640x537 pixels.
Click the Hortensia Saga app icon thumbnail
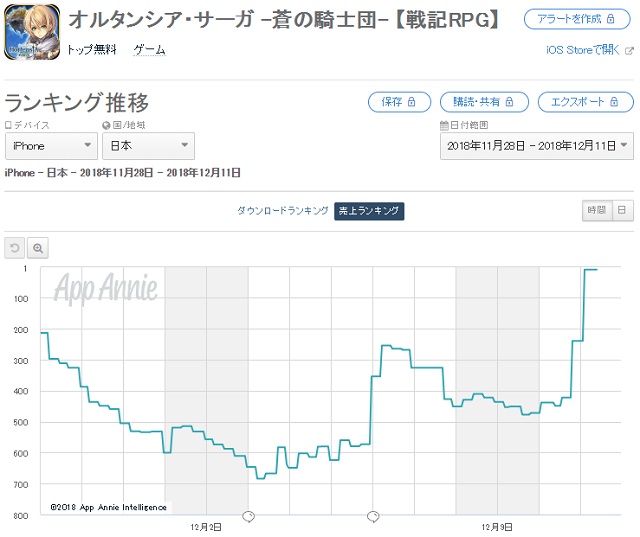32,32
